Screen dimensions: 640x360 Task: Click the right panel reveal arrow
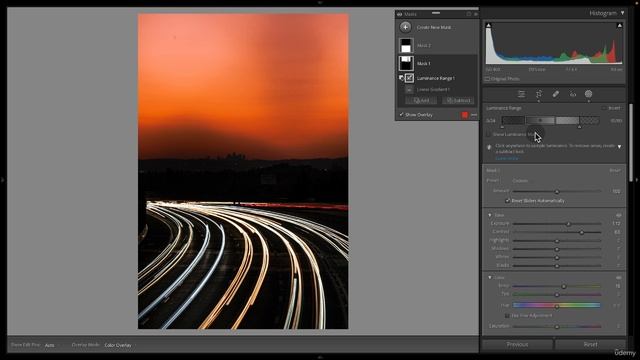click(x=637, y=180)
